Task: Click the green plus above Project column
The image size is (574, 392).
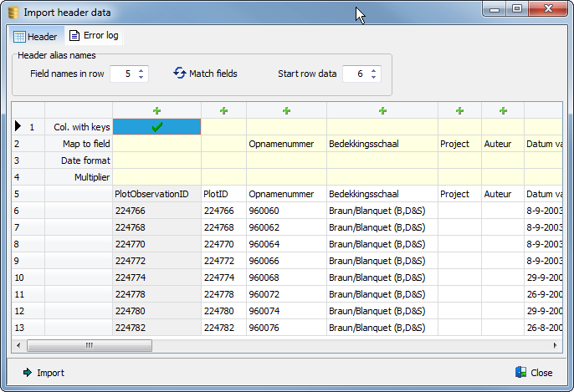Action: (459, 110)
